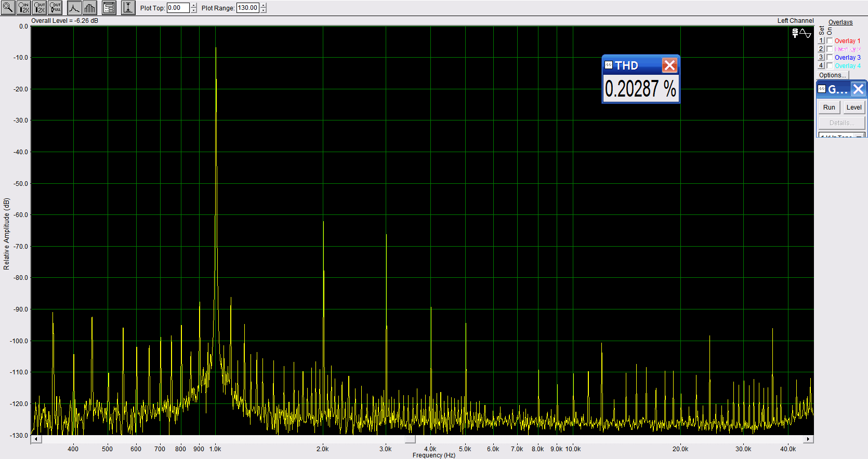The image size is (868, 459).
Task: Click the Zoom In 2X button
Action: 24,8
